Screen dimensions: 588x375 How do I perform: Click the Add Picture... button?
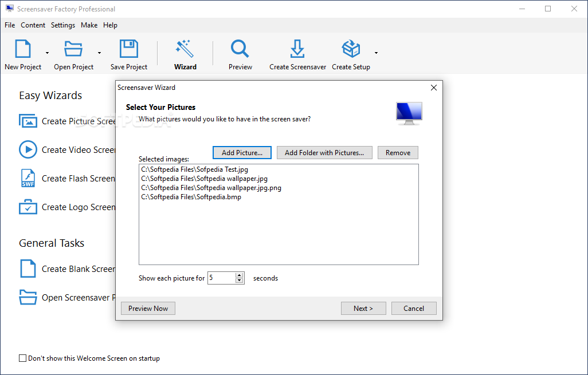tap(242, 152)
